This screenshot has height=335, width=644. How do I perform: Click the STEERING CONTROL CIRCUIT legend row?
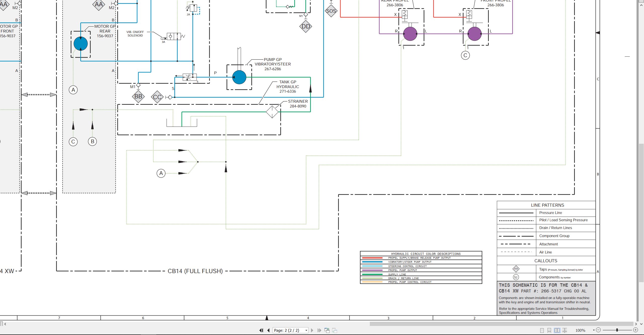point(421,266)
